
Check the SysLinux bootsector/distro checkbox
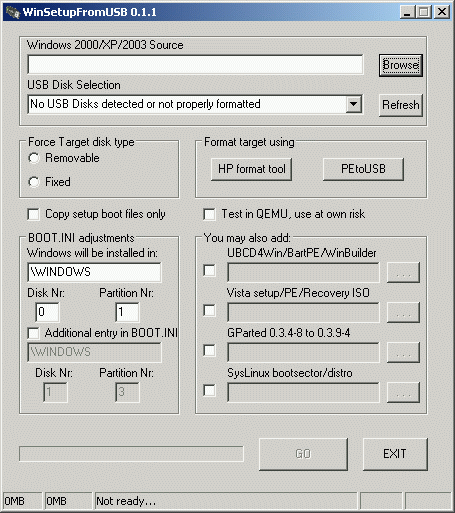pos(209,390)
